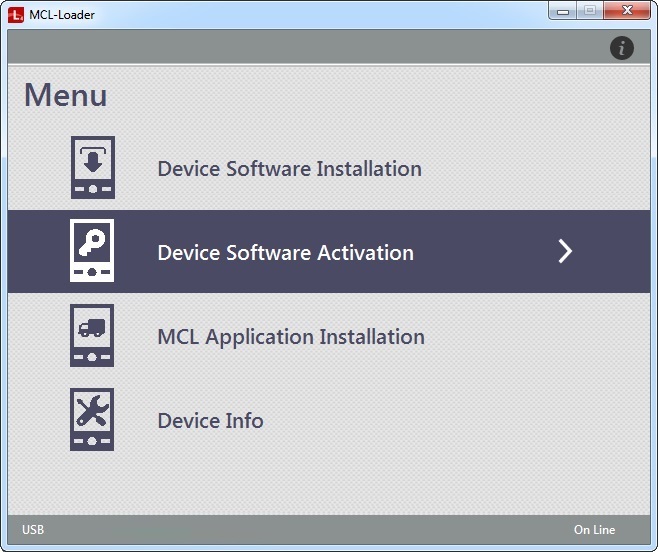Open the Device Info menu text
The width and height of the screenshot is (658, 552).
pyautogui.click(x=210, y=421)
